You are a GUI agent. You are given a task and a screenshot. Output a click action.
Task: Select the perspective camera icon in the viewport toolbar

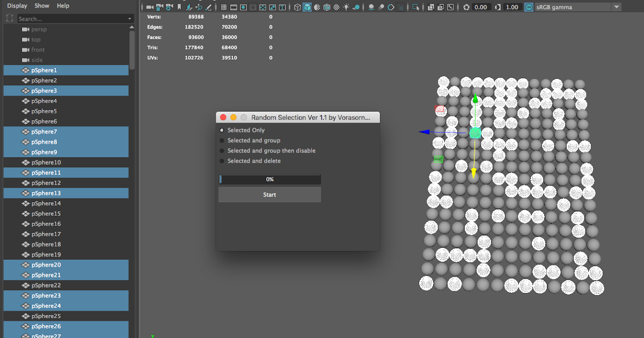[149, 7]
